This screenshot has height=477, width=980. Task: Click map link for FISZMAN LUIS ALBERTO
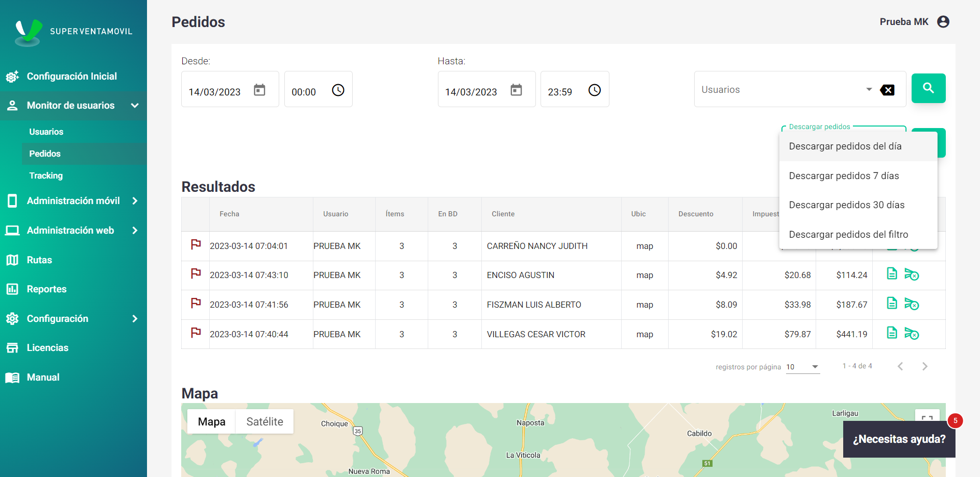(645, 305)
